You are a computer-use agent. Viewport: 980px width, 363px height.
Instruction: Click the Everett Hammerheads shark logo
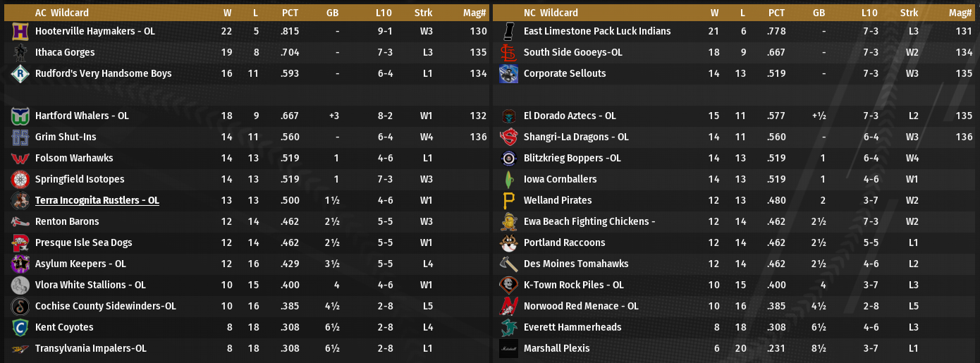coord(508,328)
